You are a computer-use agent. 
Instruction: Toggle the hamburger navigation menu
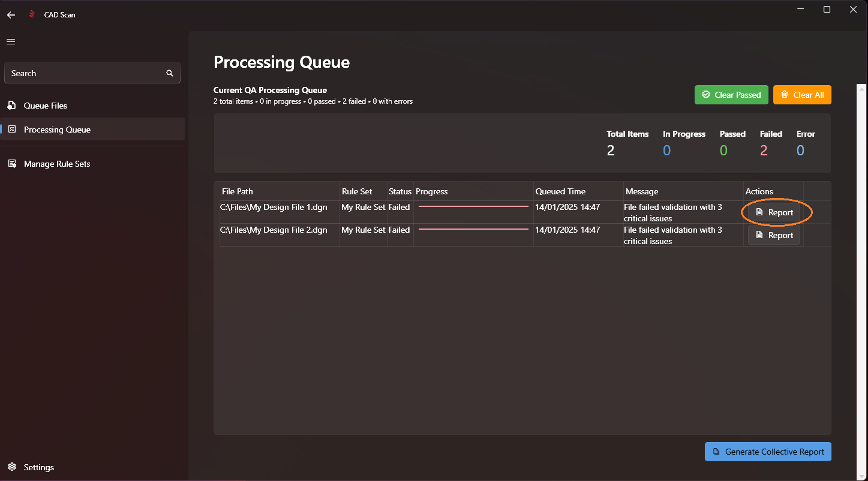(x=11, y=41)
